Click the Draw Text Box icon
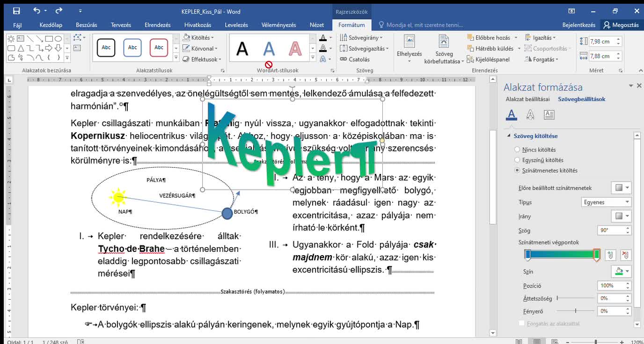The image size is (644, 344). (x=77, y=48)
